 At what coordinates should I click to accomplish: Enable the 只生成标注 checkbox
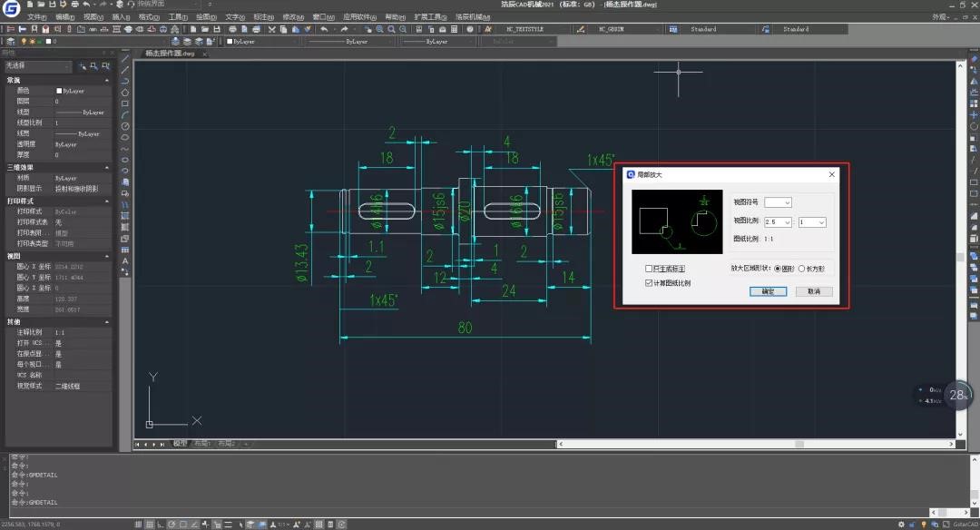649,269
